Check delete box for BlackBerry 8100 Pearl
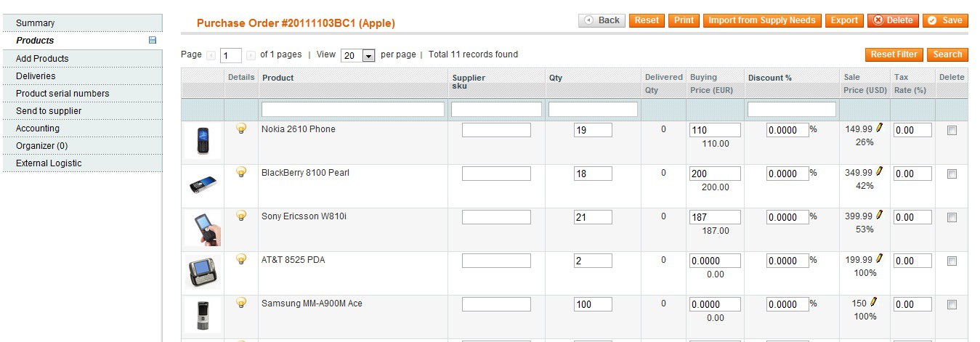 click(x=952, y=174)
